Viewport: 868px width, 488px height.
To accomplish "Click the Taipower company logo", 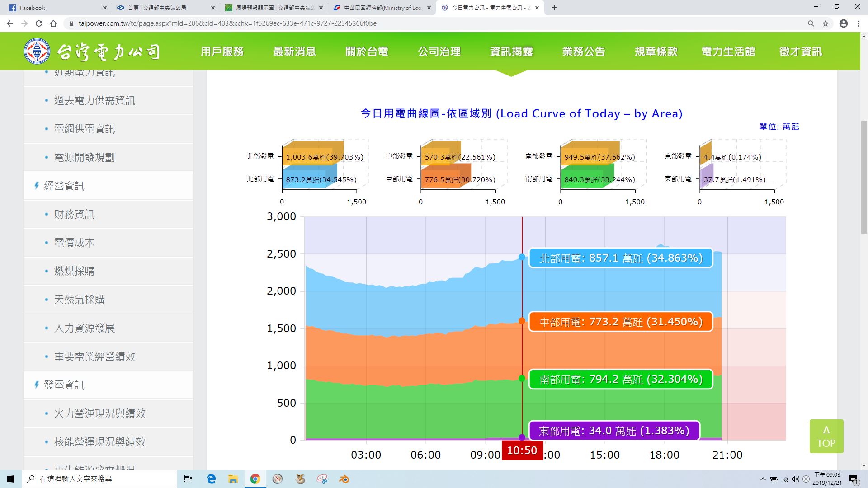I will [92, 52].
